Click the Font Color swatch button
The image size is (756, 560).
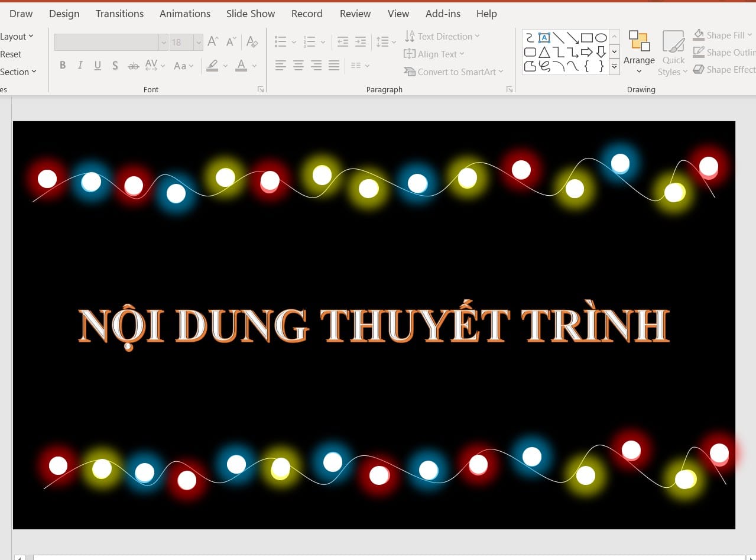tap(241, 66)
